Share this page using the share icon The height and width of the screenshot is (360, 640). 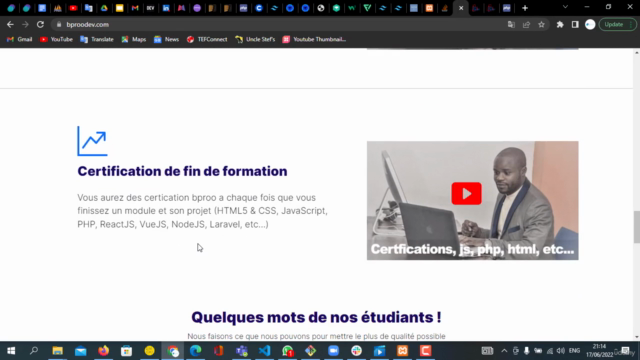point(526,24)
